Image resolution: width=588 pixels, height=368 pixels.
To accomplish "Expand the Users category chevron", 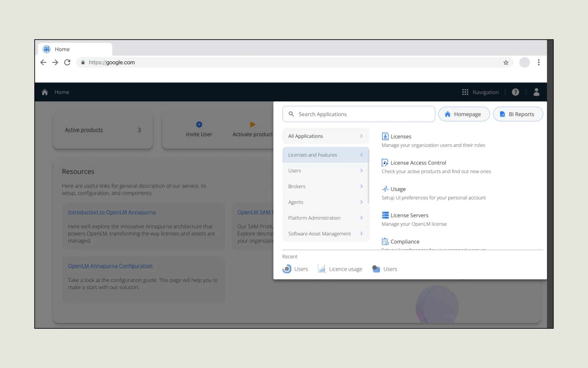I will 361,171.
